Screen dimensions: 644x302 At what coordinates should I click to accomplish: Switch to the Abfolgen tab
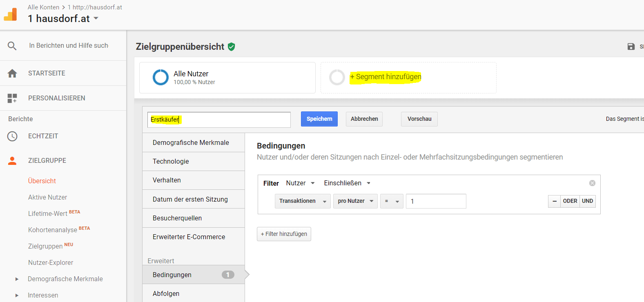[x=166, y=293]
